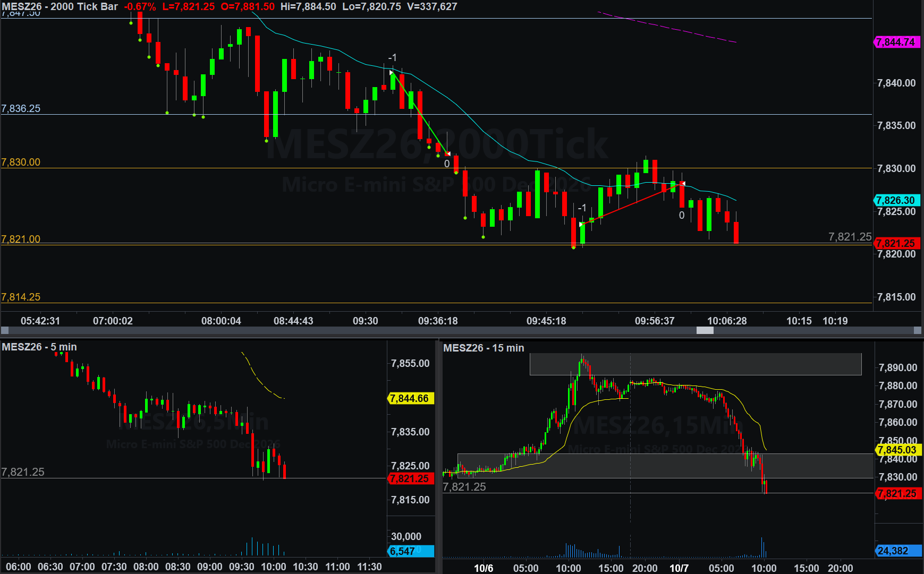Select the 'MESZ26 - 5 min' chart title
The width and height of the screenshot is (924, 574).
[x=39, y=347]
